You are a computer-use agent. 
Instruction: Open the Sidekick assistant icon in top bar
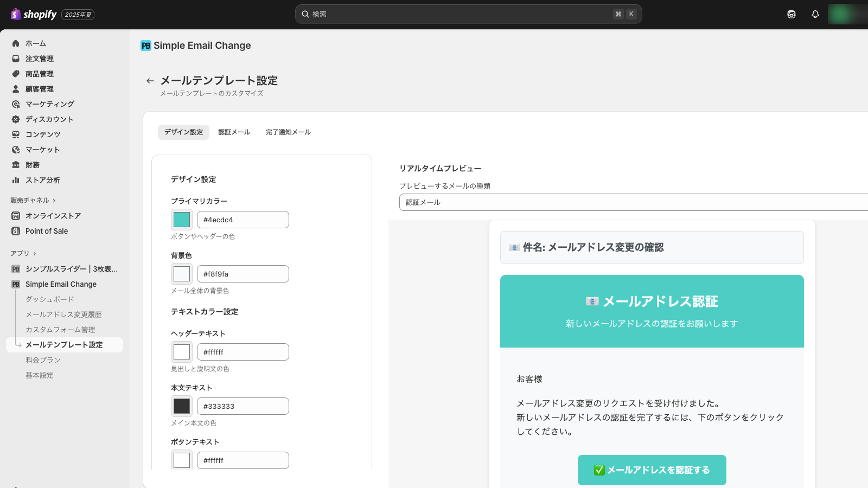[792, 14]
